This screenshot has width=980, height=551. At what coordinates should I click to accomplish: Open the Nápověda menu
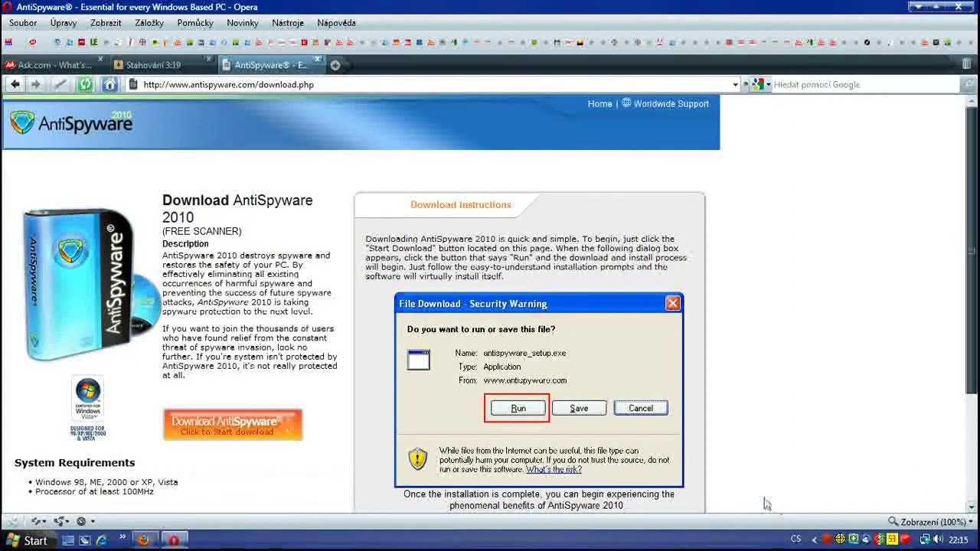[336, 23]
